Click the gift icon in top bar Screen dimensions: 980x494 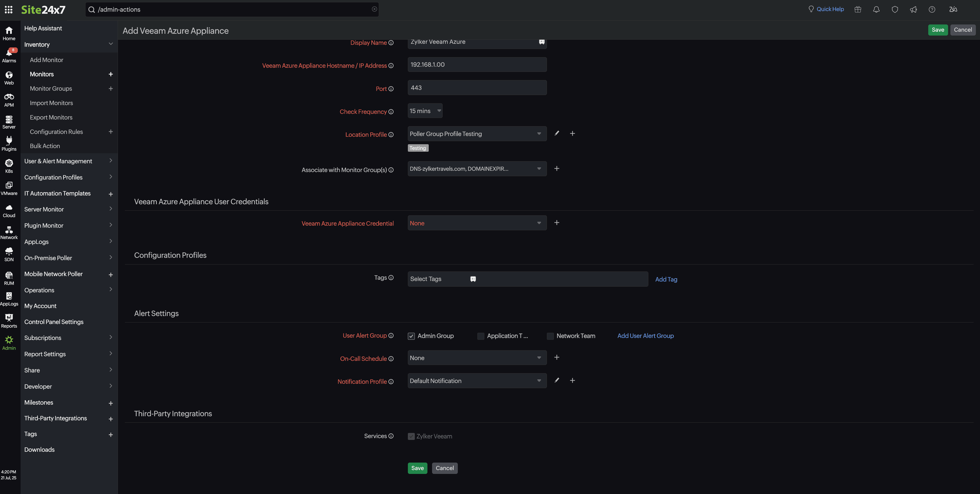tap(858, 9)
